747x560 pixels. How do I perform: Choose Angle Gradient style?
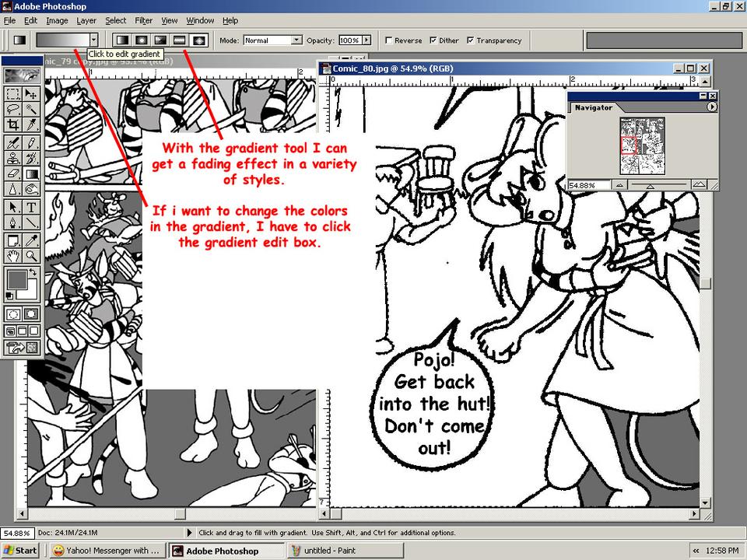coord(160,40)
